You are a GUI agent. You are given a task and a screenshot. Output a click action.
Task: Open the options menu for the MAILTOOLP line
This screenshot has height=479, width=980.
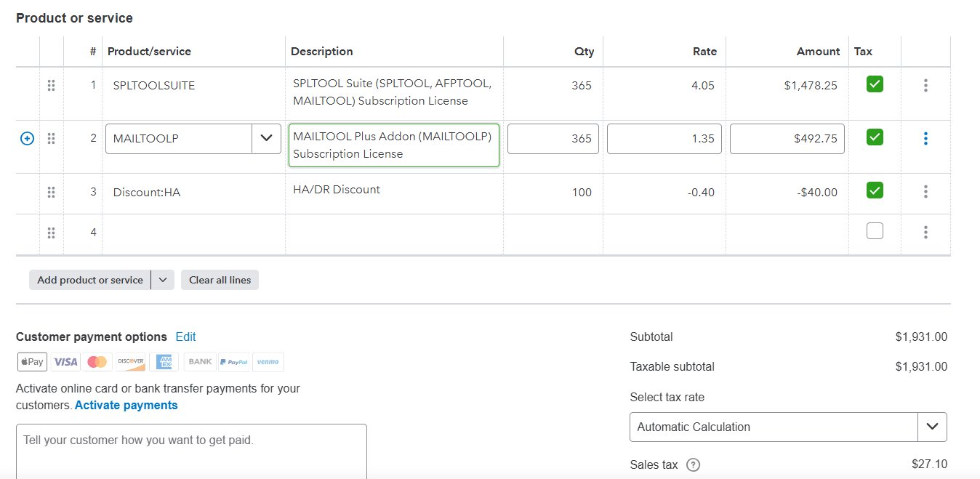925,138
